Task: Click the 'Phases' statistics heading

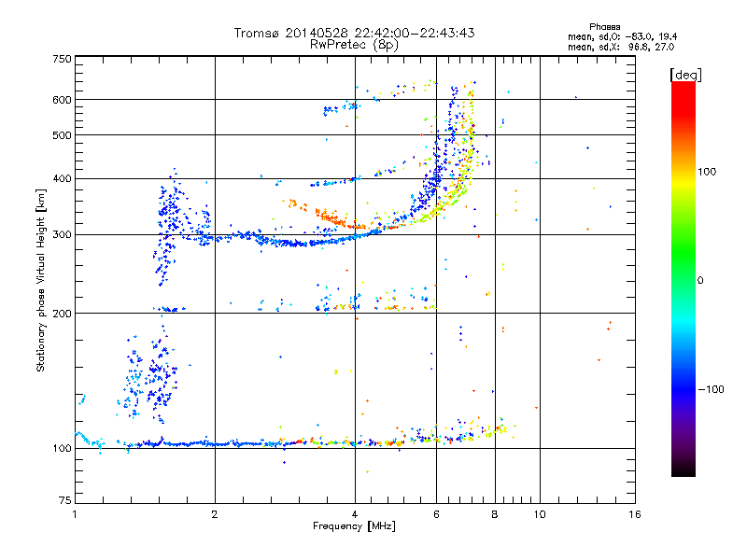Action: (x=604, y=27)
